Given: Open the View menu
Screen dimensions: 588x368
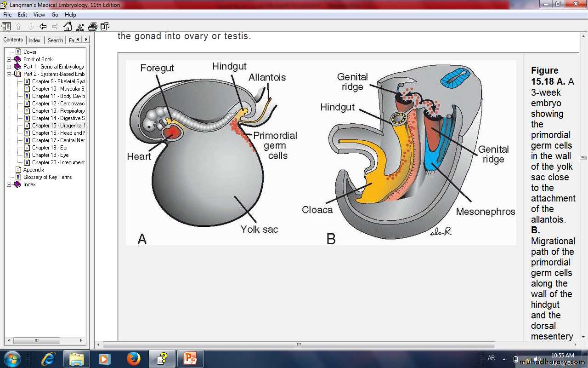Looking at the screenshot, I should coord(39,15).
